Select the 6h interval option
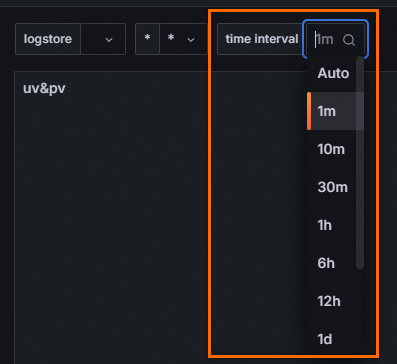This screenshot has height=364, width=397. tap(335, 263)
